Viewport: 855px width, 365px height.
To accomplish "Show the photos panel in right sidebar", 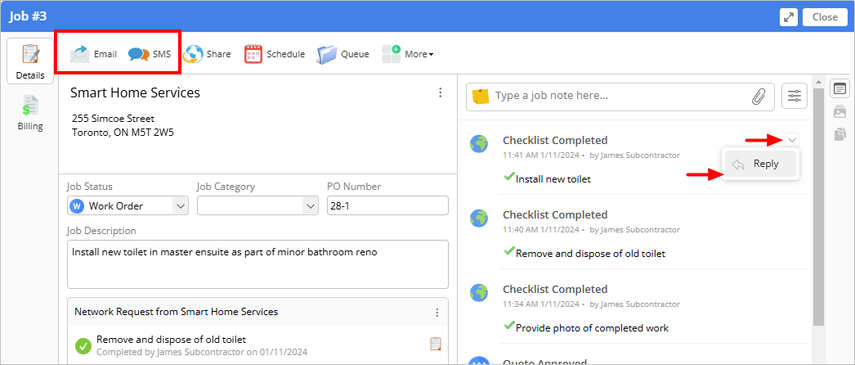I will [840, 111].
